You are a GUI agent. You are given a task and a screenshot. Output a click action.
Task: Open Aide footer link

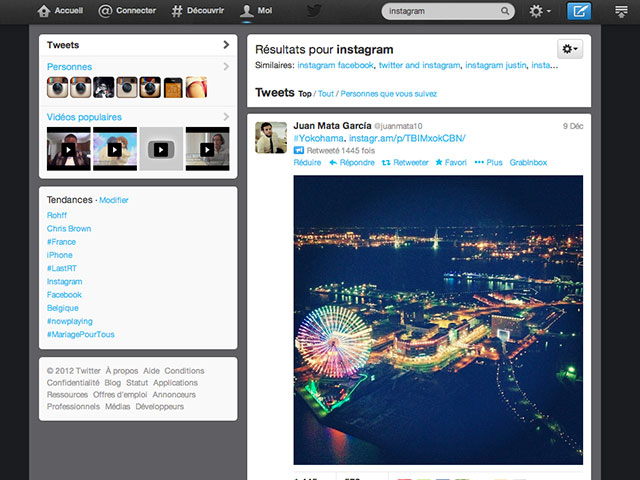coord(151,371)
